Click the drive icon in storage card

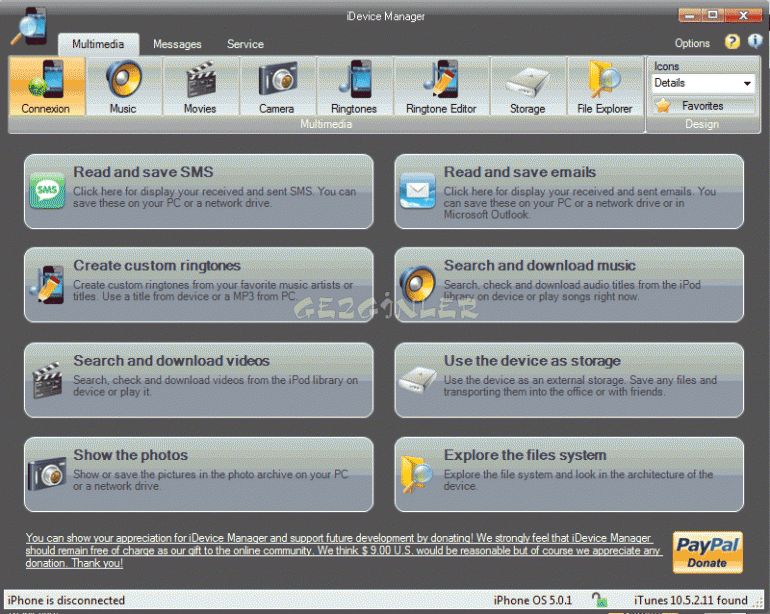[x=417, y=380]
